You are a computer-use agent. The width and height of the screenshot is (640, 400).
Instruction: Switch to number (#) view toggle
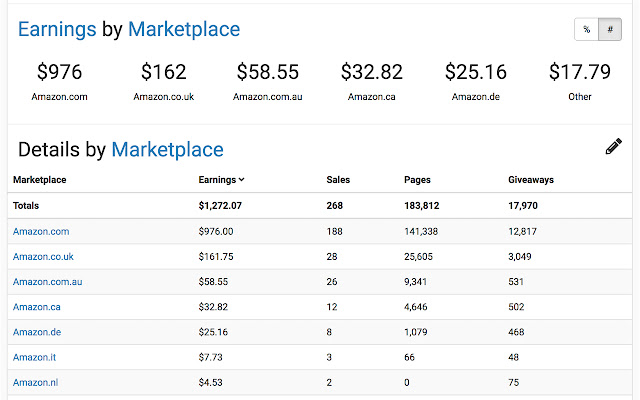point(609,30)
